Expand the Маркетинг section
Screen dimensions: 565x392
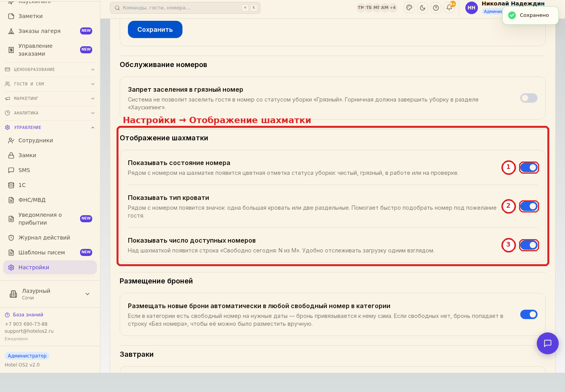click(50, 98)
